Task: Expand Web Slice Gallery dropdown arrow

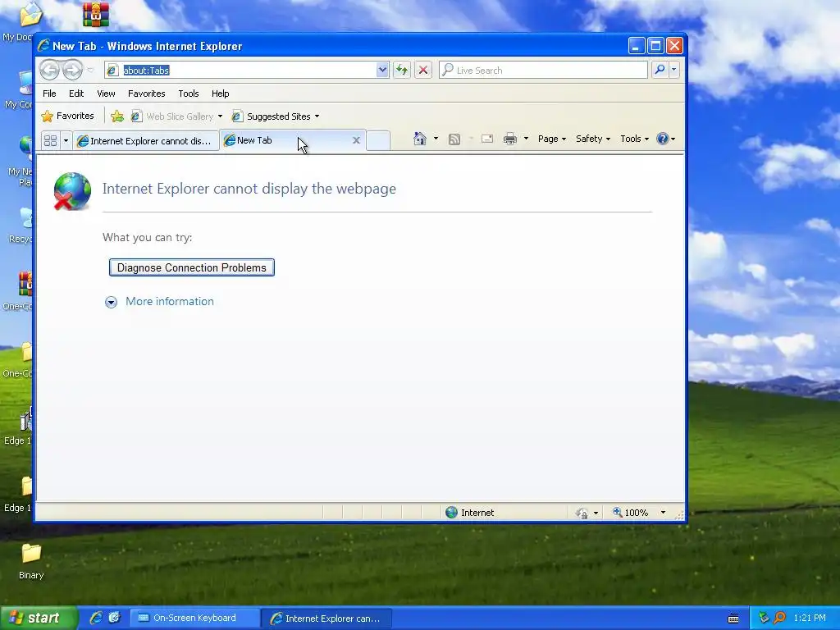Action: (220, 116)
